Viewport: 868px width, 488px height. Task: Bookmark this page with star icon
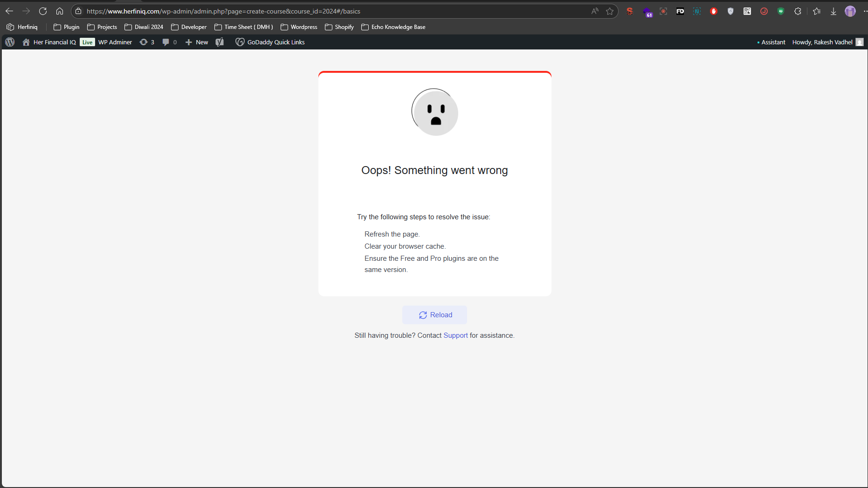[x=610, y=11]
